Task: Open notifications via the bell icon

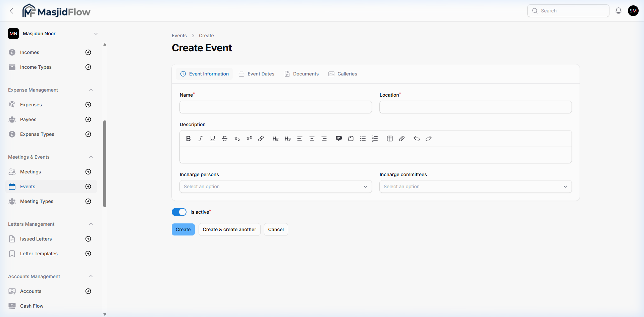Action: coord(618,10)
